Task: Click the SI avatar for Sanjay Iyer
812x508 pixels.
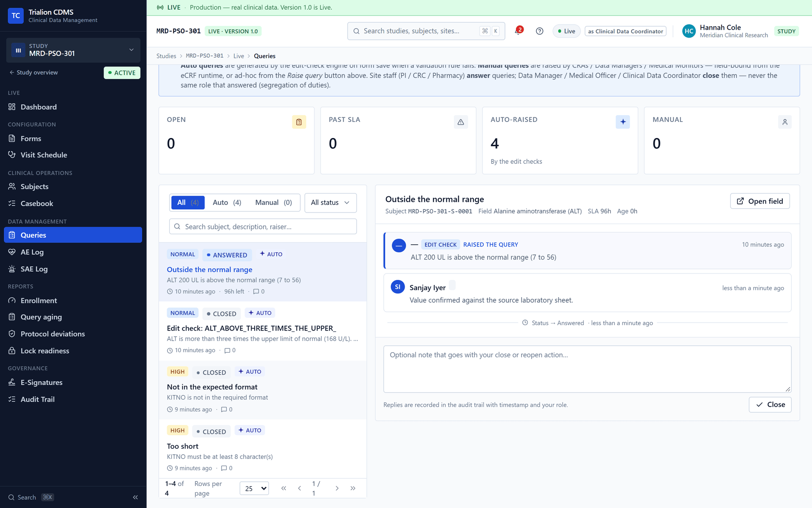Action: coord(398,287)
